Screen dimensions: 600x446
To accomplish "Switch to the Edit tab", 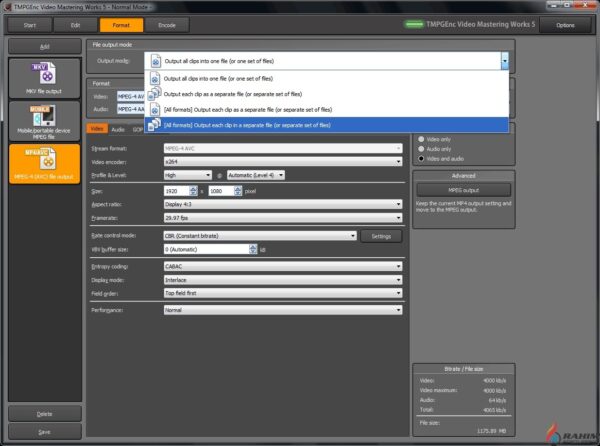I will tap(75, 25).
